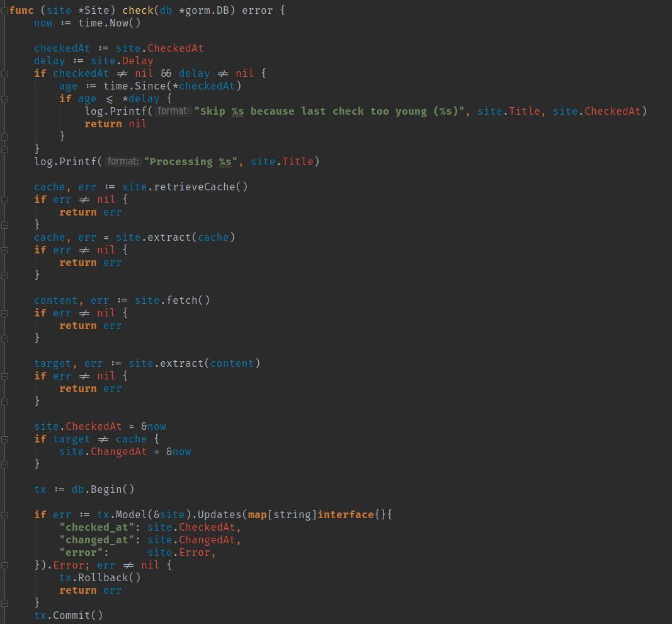Click the gorm.DB parameter type

point(188,11)
